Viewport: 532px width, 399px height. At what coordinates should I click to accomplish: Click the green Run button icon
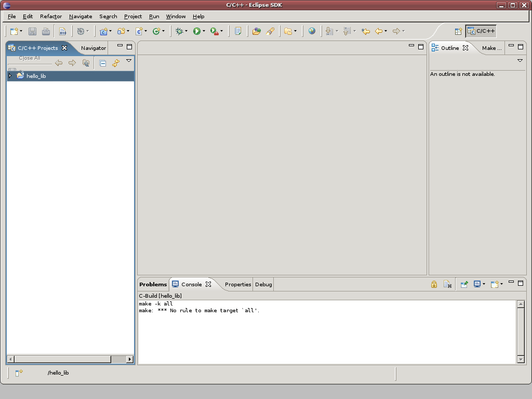click(x=197, y=31)
